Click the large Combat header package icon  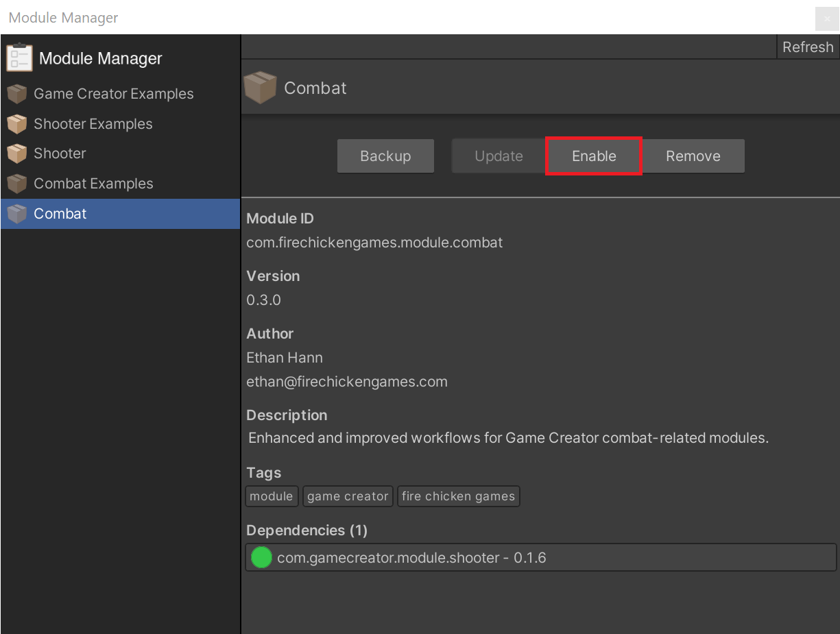coord(260,88)
